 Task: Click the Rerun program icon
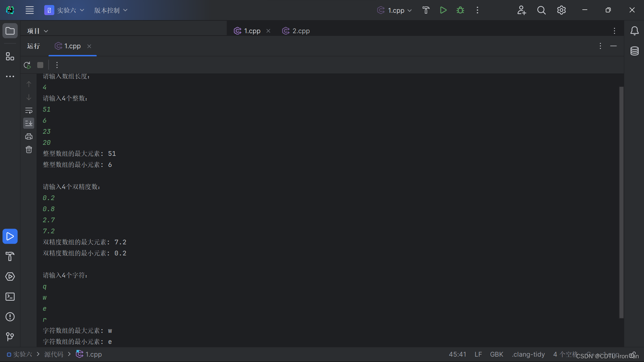pos(27,65)
